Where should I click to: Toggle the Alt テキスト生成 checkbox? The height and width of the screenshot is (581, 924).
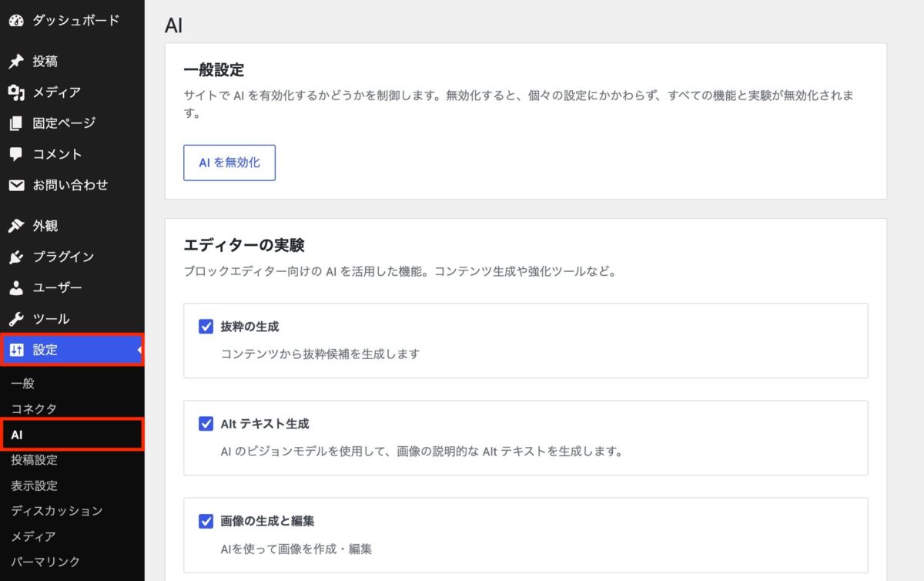coord(206,424)
